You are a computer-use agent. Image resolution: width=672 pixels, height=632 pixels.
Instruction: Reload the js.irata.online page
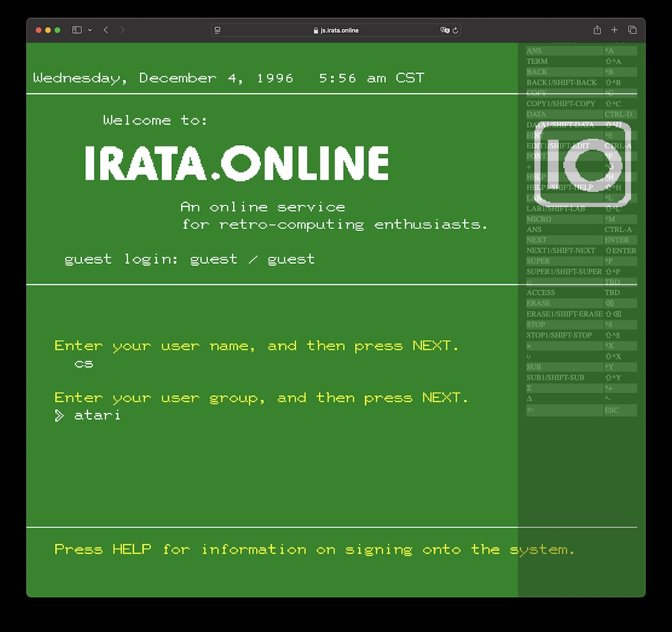455,30
